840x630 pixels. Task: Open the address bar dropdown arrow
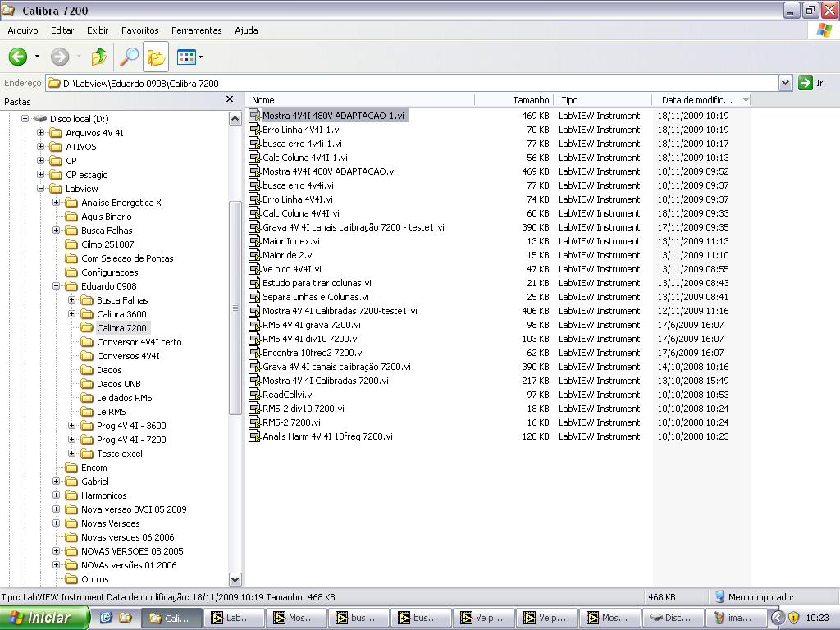[x=785, y=83]
